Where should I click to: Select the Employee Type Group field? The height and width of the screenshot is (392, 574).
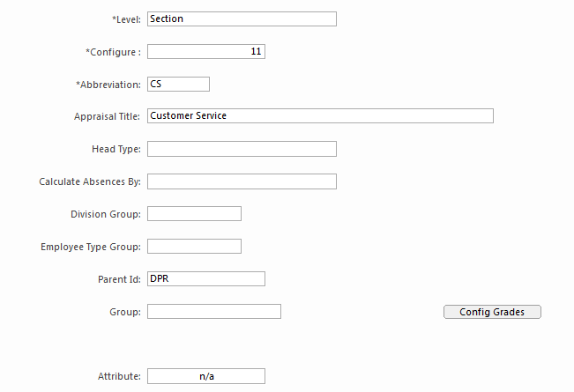pyautogui.click(x=194, y=247)
